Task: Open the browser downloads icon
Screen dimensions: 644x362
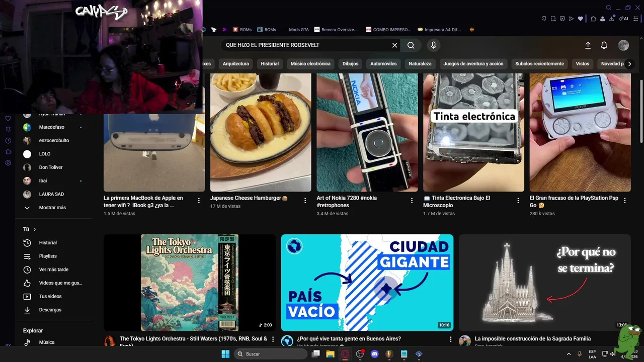Action: [x=612, y=19]
